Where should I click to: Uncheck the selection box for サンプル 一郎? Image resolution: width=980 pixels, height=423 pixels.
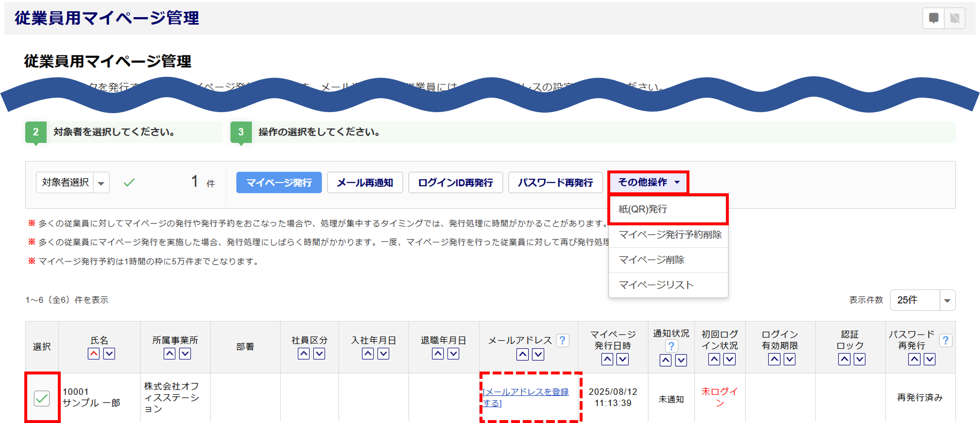click(42, 398)
